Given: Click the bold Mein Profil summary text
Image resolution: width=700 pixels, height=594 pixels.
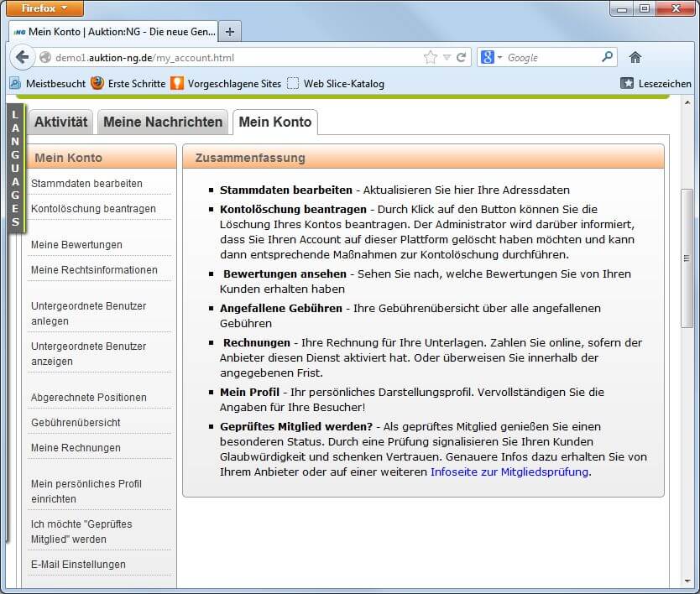Looking at the screenshot, I should pos(249,392).
